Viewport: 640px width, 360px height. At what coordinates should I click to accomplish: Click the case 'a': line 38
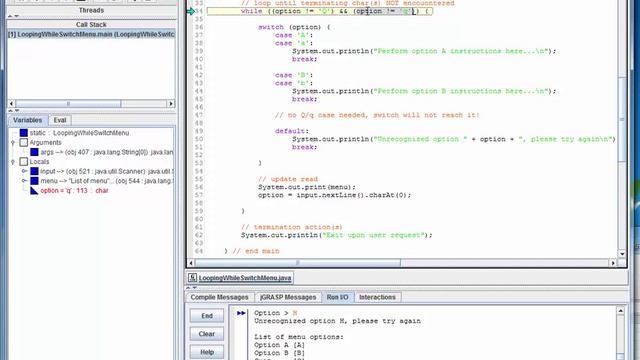[x=293, y=43]
